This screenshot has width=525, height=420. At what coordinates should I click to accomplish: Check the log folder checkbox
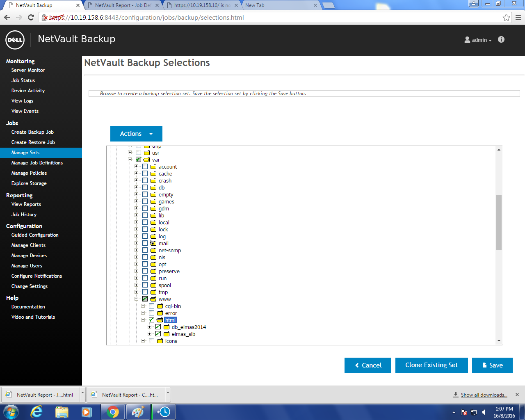[x=145, y=236]
